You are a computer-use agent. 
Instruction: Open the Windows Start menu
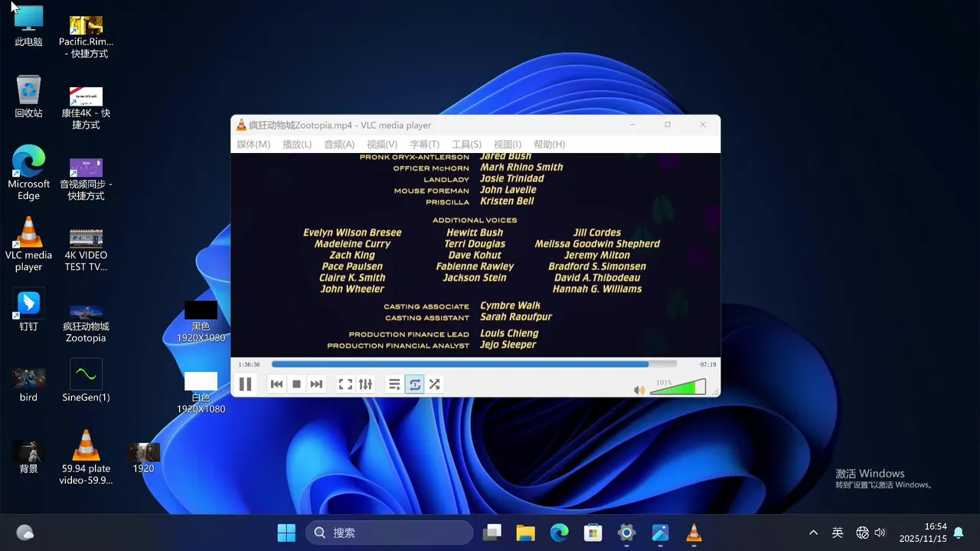click(x=286, y=533)
